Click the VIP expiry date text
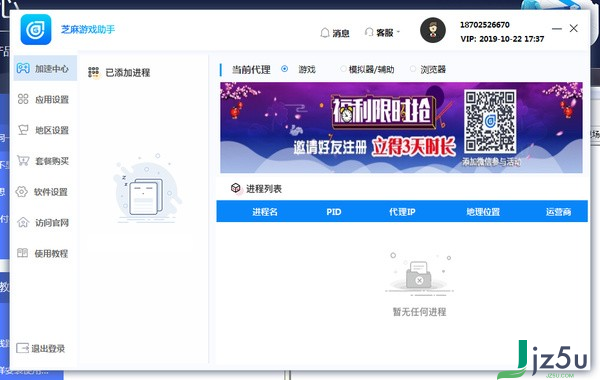Viewport: 600px width, 380px height. pos(502,39)
